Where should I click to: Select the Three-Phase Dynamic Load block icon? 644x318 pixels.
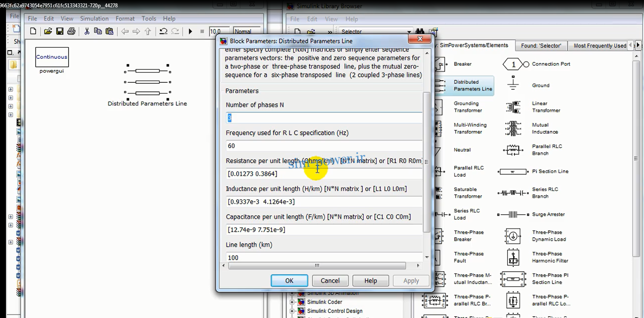[513, 236]
